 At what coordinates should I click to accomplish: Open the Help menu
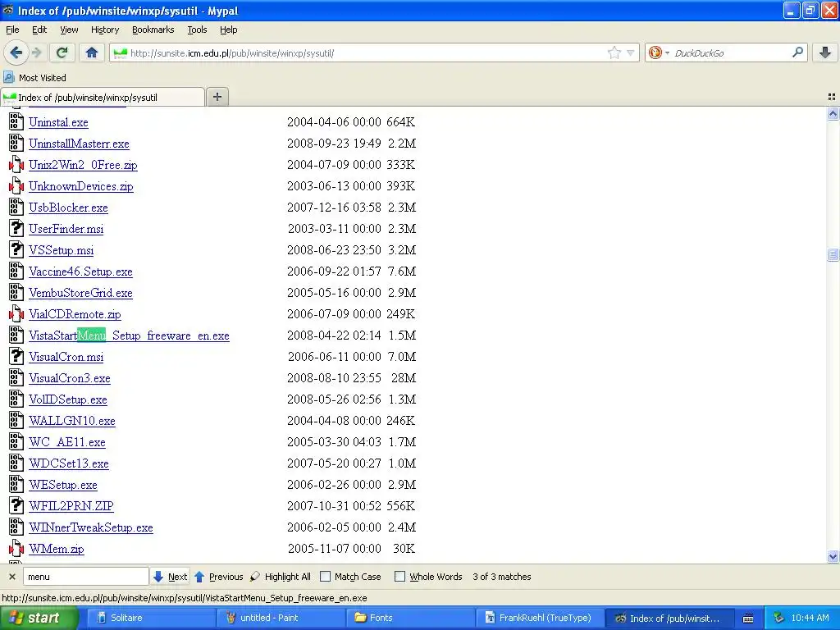[x=228, y=30]
